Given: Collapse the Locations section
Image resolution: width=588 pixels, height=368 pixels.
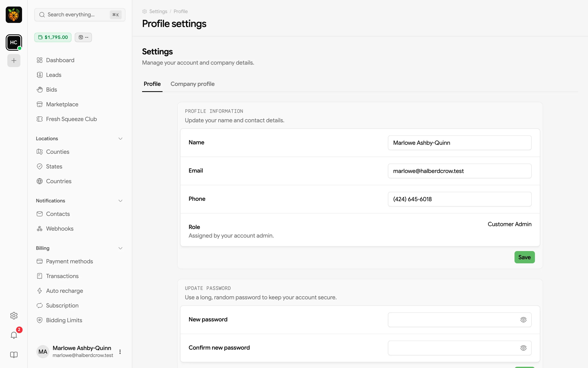Looking at the screenshot, I should pyautogui.click(x=120, y=138).
